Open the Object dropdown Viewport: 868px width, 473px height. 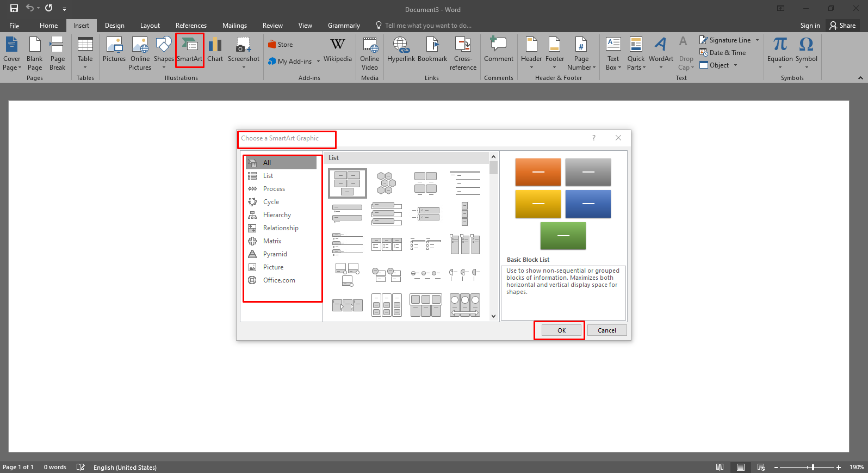click(x=736, y=65)
